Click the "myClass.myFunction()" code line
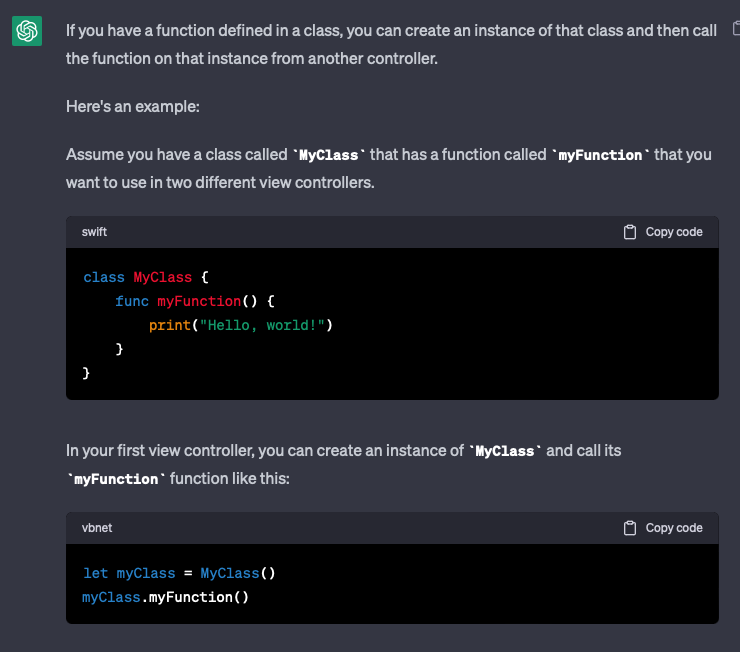 (165, 597)
